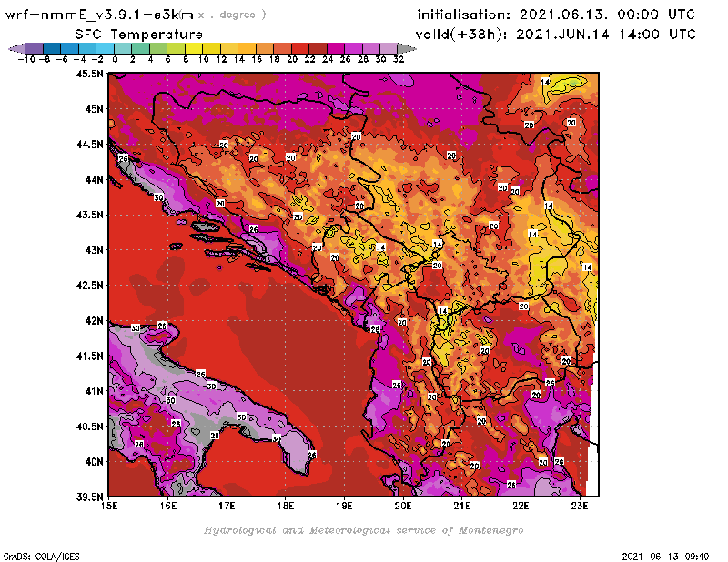Click the green legend swatch between 4 and 6
The width and height of the screenshot is (728, 562).
(158, 48)
